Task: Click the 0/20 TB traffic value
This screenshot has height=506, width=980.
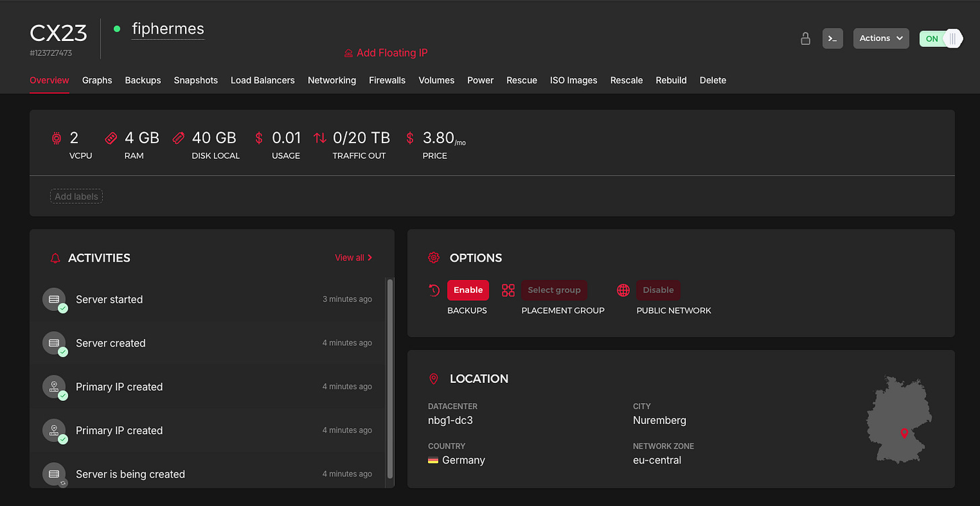Action: tap(361, 138)
